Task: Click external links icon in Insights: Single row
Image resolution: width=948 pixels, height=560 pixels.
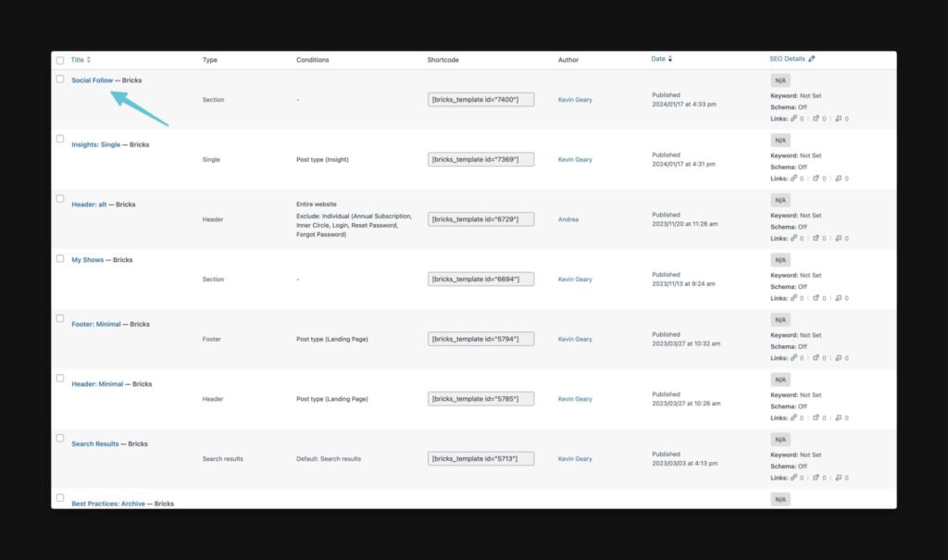Action: [816, 179]
